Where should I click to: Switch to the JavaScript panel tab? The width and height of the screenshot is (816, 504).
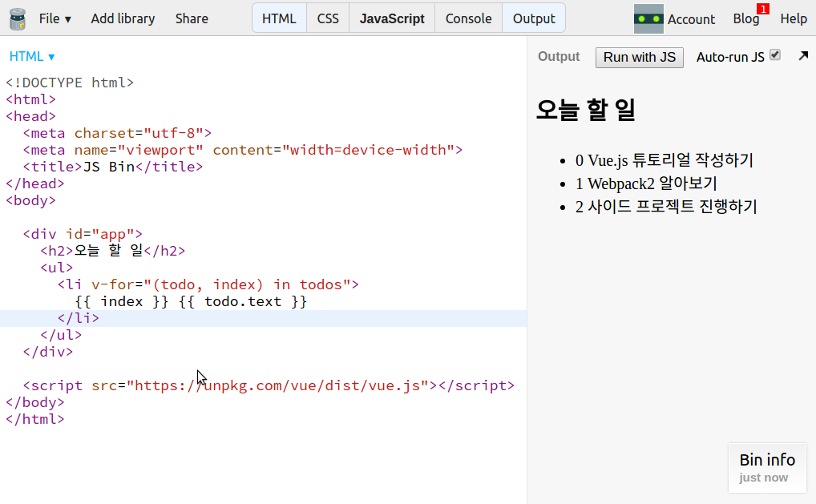pyautogui.click(x=392, y=18)
